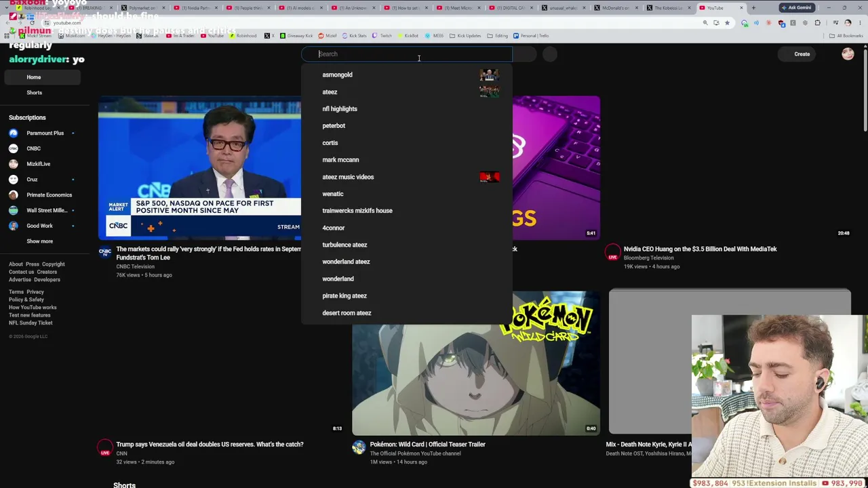Open the Primate Economics channel avatar
Screen dimensions: 868x488
tap(13, 195)
